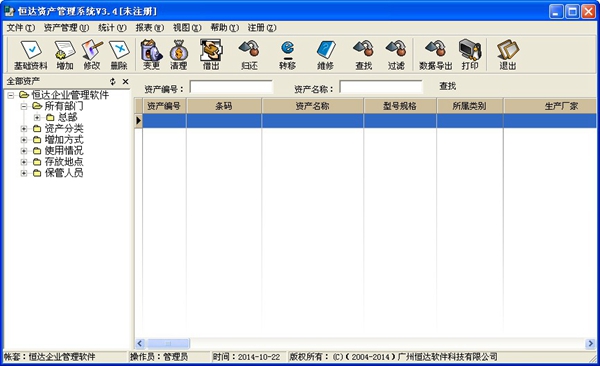Toggle pin on 全部资产 panel

(x=112, y=82)
